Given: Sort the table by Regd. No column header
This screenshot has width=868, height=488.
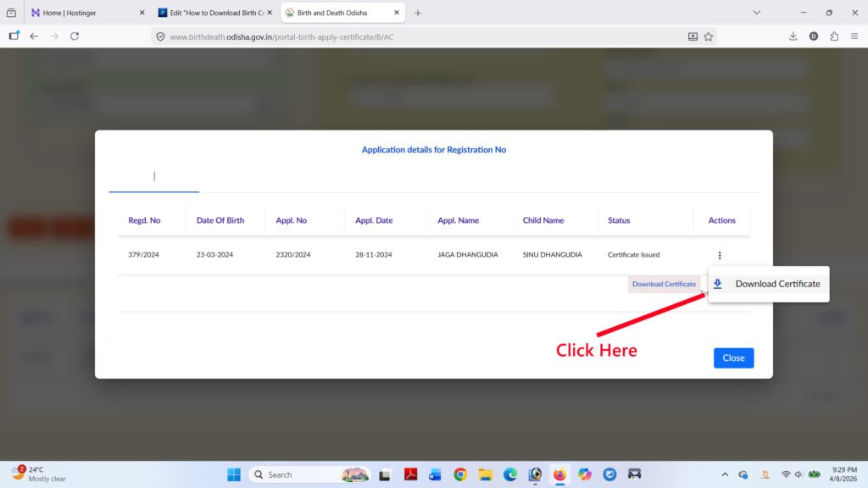Looking at the screenshot, I should click(144, 220).
